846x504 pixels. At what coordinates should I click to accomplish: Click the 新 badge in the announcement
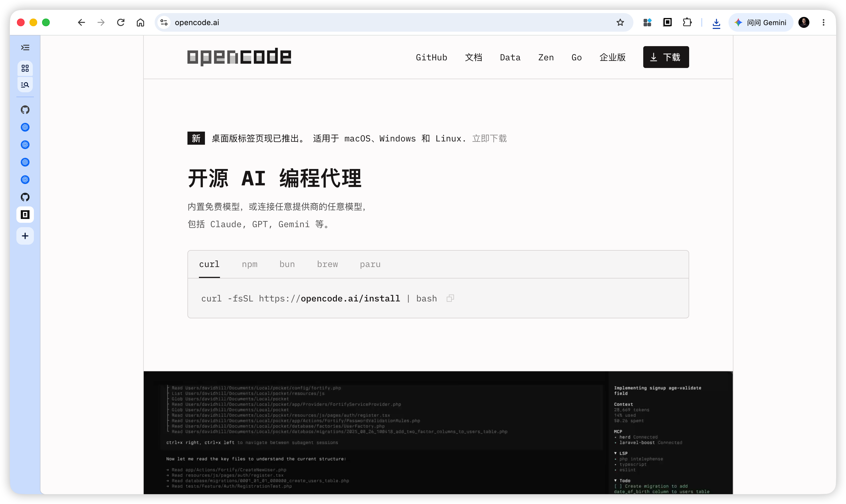click(x=196, y=138)
